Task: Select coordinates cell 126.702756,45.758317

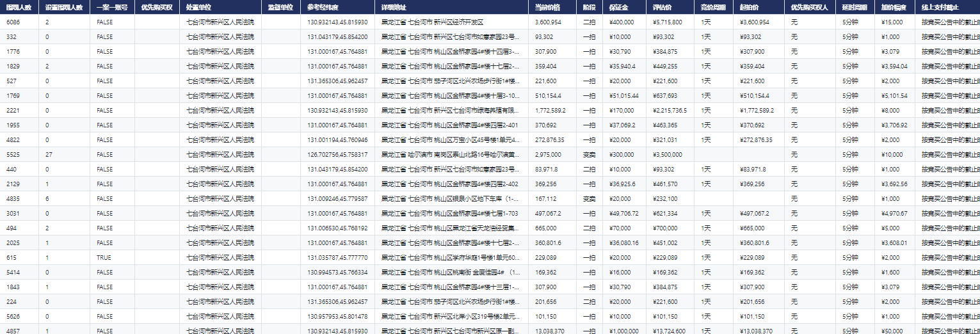Action: 337,154
